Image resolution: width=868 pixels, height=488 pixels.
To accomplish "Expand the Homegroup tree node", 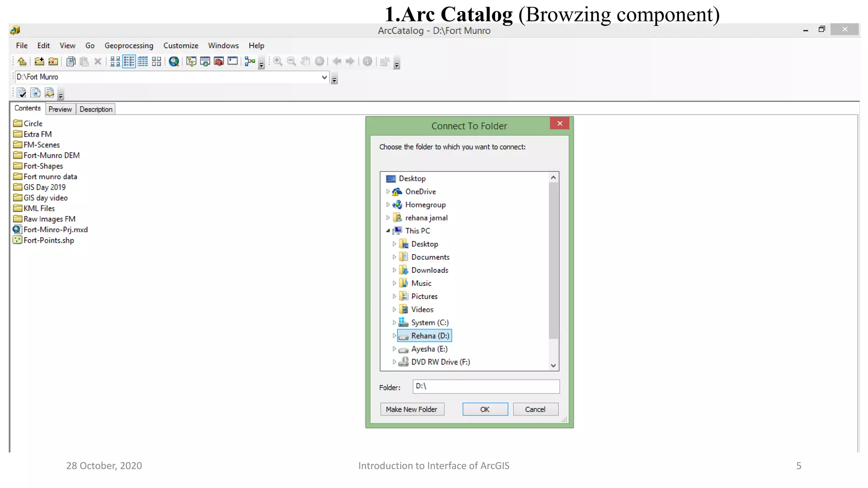I will 388,205.
